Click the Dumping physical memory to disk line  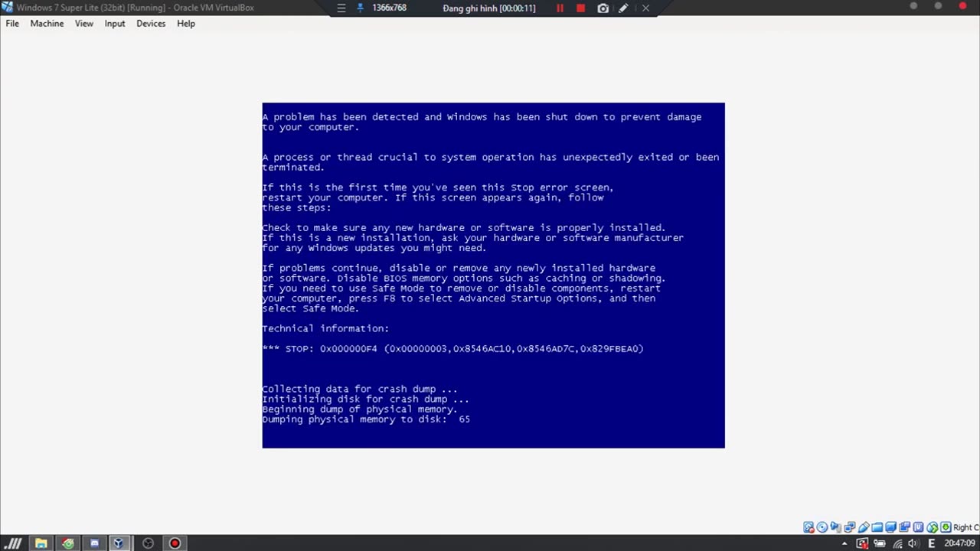click(366, 419)
